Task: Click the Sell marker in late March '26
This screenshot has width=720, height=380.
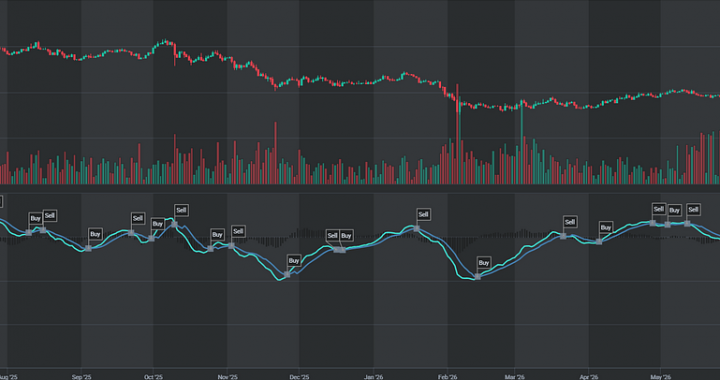Action: point(570,222)
